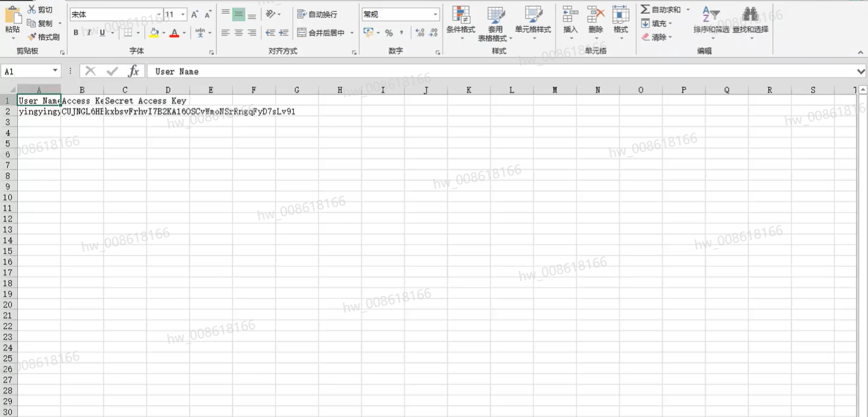Decrease cell indent

[271, 33]
